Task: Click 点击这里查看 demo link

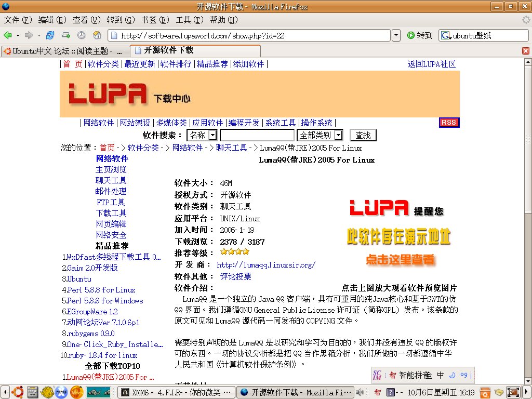Action: coord(400,260)
